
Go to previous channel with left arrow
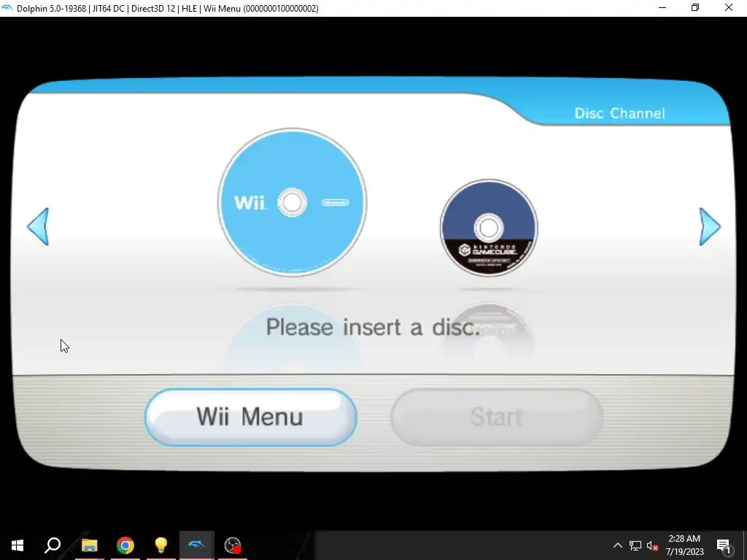[x=39, y=227]
